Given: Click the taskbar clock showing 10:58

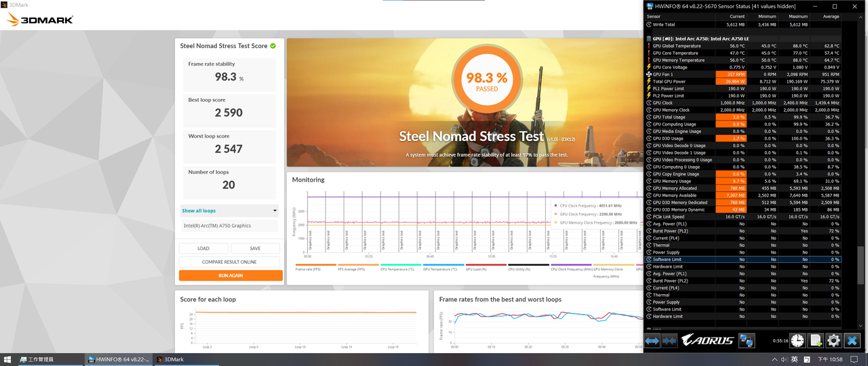Looking at the screenshot, I should (x=831, y=359).
